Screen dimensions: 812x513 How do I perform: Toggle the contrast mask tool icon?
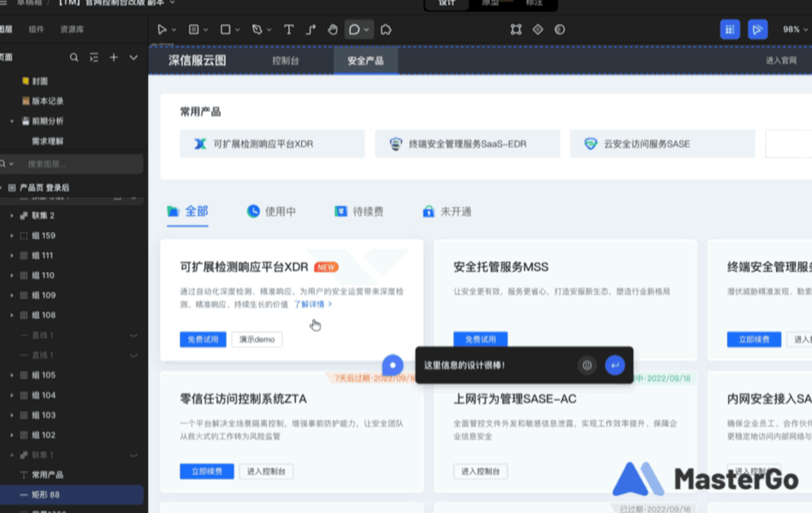560,29
